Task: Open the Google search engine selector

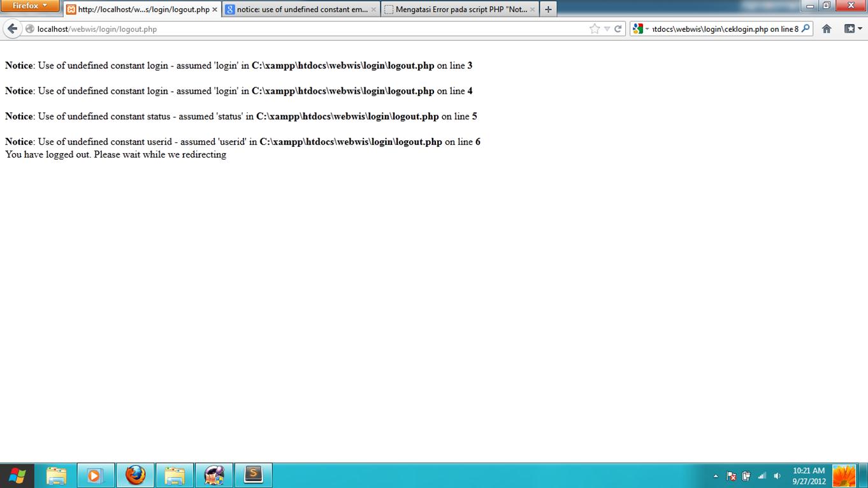Action: click(x=640, y=29)
